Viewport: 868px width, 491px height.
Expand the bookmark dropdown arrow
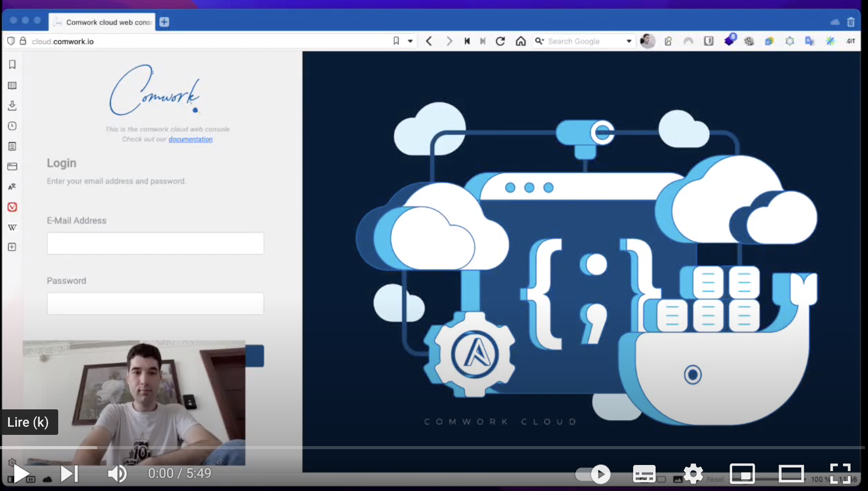[x=410, y=41]
